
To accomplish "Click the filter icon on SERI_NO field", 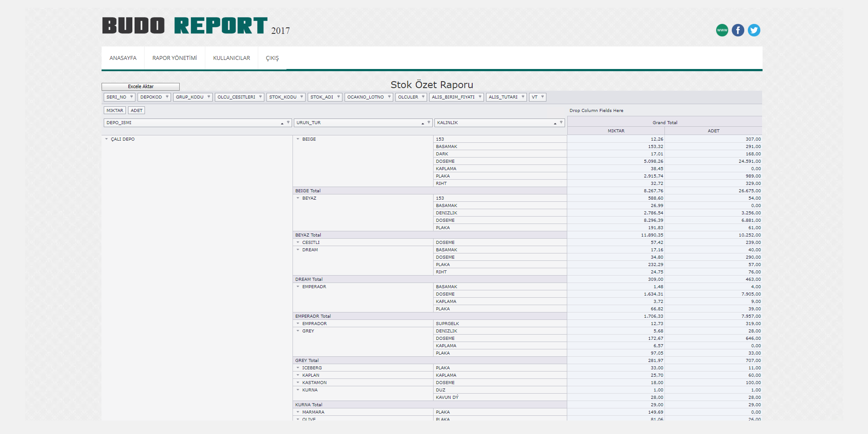I will click(x=132, y=97).
